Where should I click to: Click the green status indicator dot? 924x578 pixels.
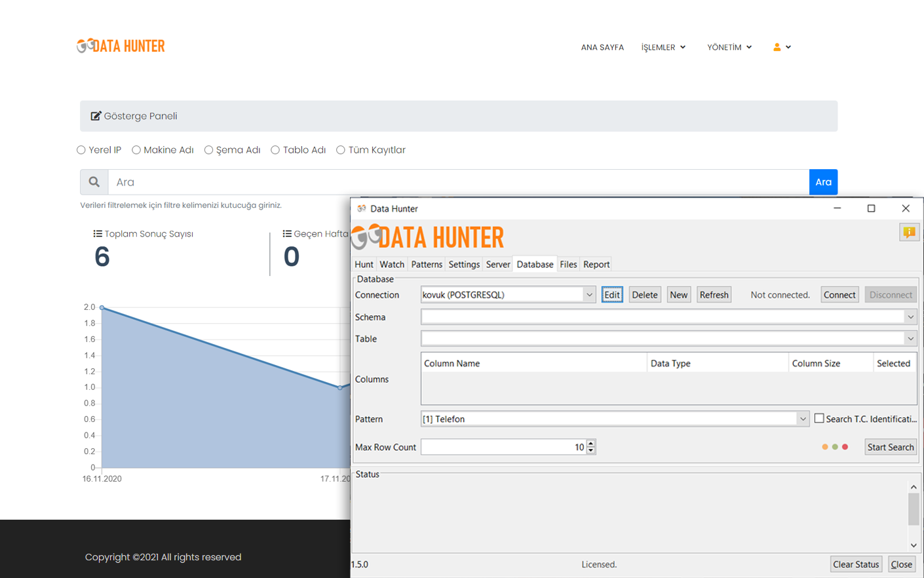(x=835, y=447)
